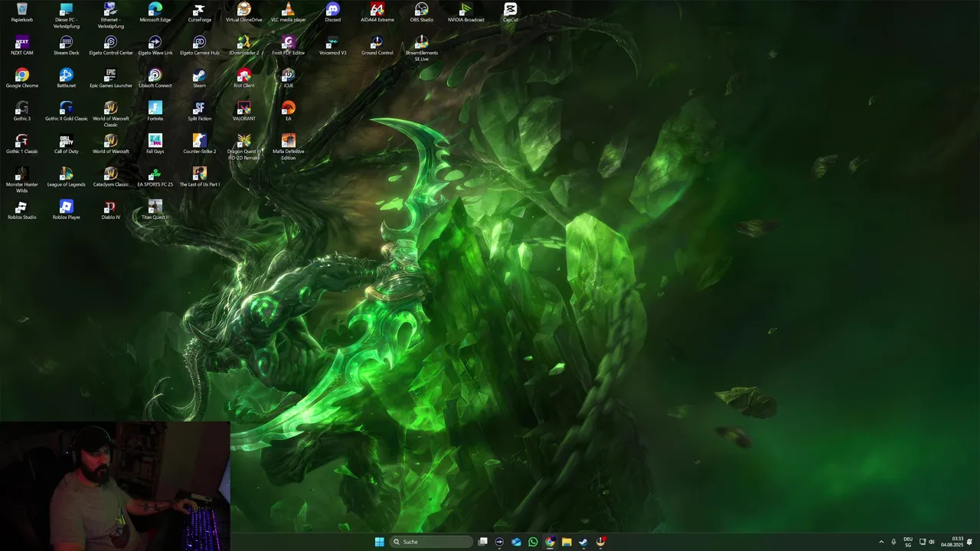Launch Foxit PDF Editor
The image size is (980, 551).
(289, 45)
